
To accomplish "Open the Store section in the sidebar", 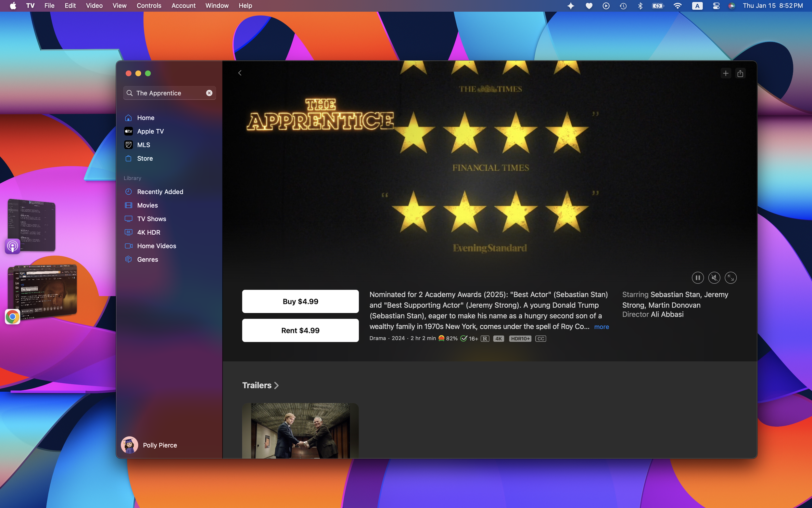I will click(x=145, y=158).
